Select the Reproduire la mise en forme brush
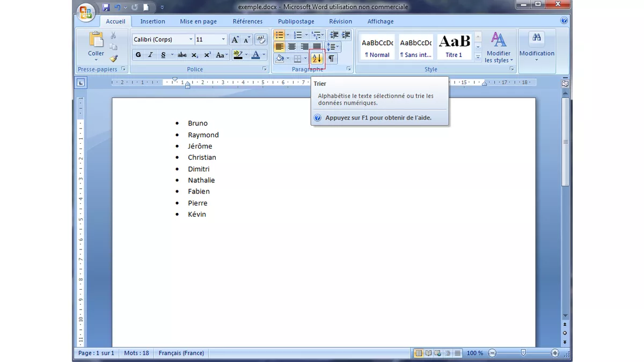This screenshot has height=362, width=644. pyautogui.click(x=114, y=58)
